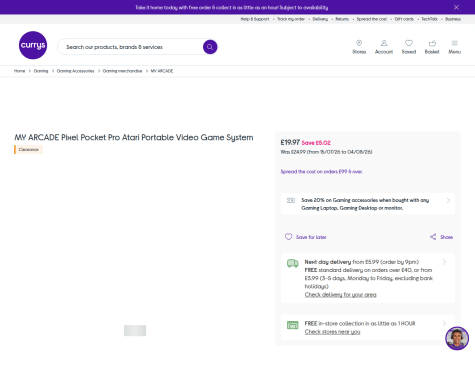Open Business link
Image resolution: width=475 pixels, height=380 pixels.
tap(453, 19)
